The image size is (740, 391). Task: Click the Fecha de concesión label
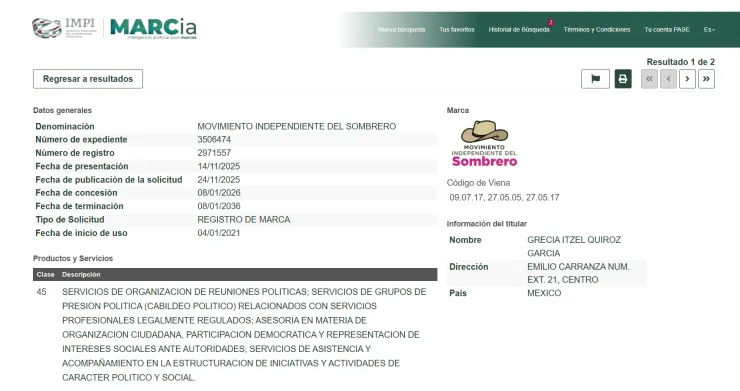pyautogui.click(x=76, y=193)
